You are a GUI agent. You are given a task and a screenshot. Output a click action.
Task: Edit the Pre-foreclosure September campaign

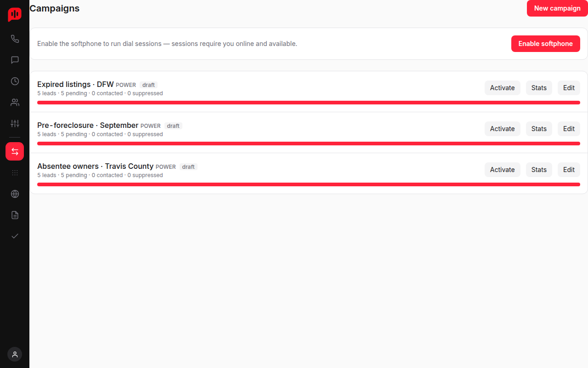[x=569, y=129]
